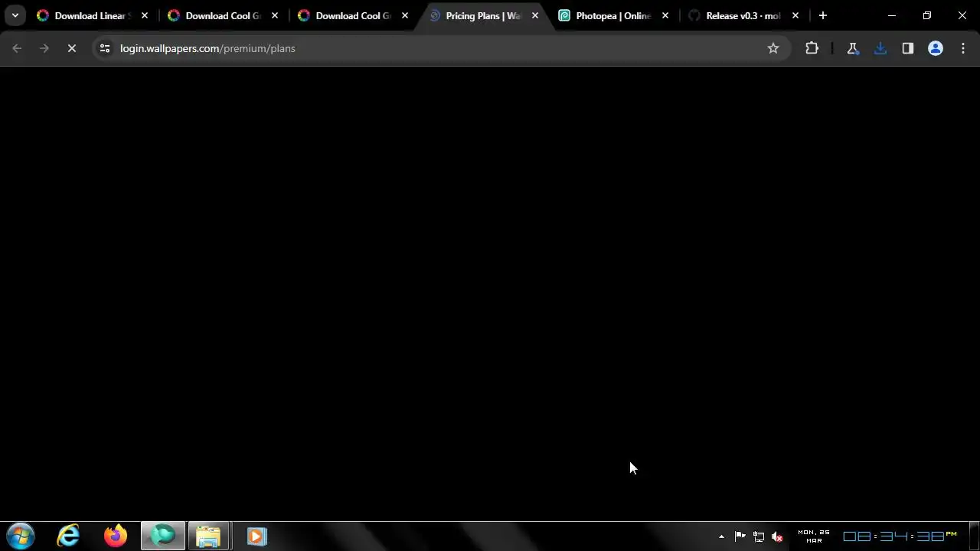
Task: Open the date showing MON, 25 MAR
Action: tap(813, 536)
